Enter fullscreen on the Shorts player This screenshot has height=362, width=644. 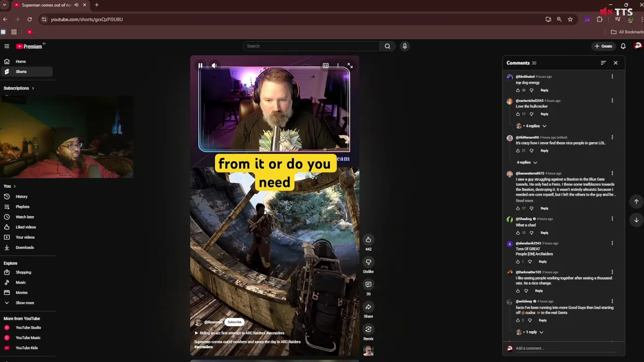[x=350, y=65]
